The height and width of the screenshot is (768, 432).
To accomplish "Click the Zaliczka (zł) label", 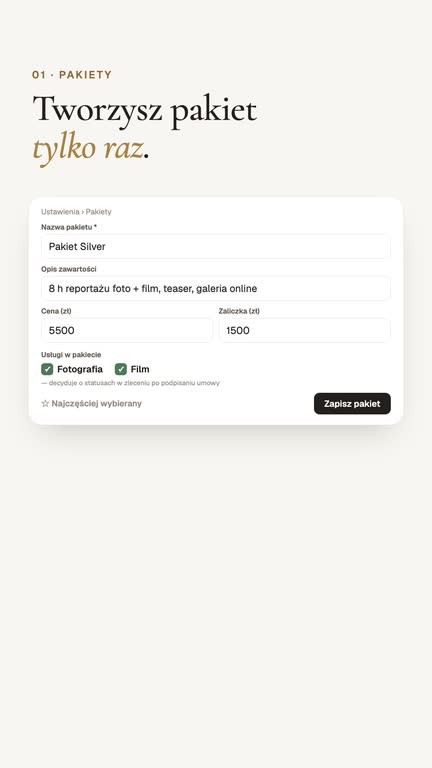I will coord(239,311).
